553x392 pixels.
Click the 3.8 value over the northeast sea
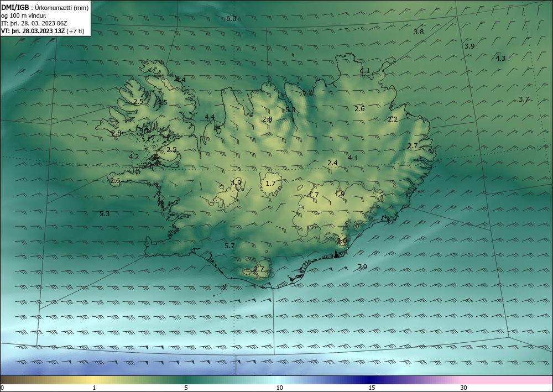(x=419, y=32)
